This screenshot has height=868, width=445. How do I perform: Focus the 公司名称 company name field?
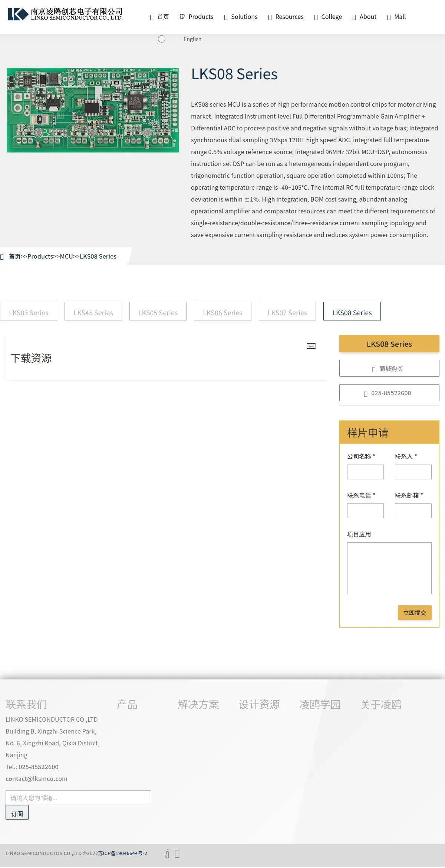click(x=365, y=472)
